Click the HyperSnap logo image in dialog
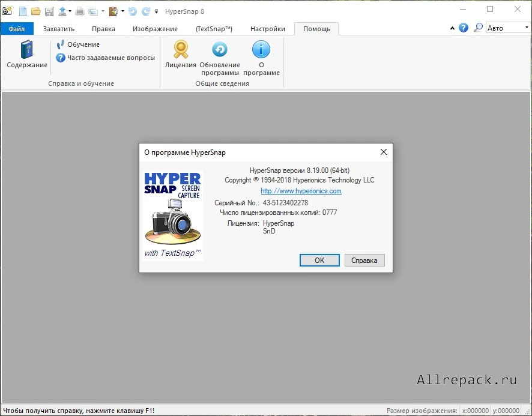Viewport: 532px width, 416px height. tap(173, 216)
